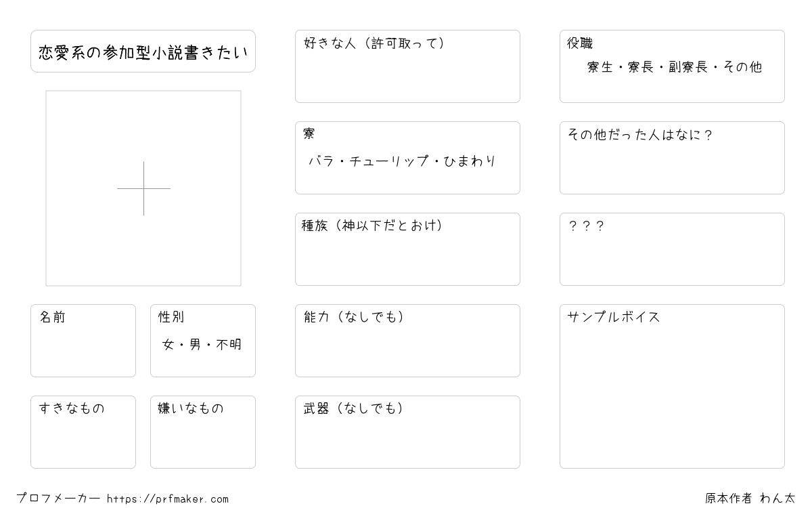Click the 役職 role options text
Image resolution: width=812 pixels, height=508 pixels.
point(675,67)
